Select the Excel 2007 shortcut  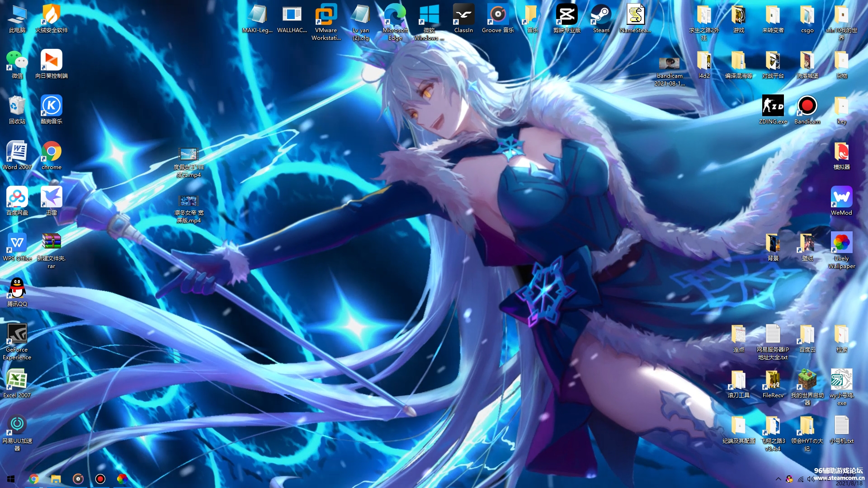click(x=17, y=381)
